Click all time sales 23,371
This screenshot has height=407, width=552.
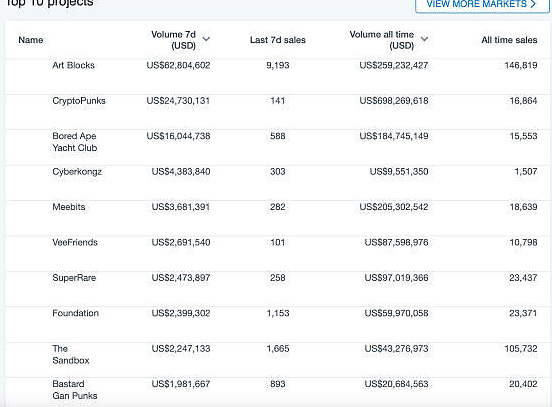(523, 313)
